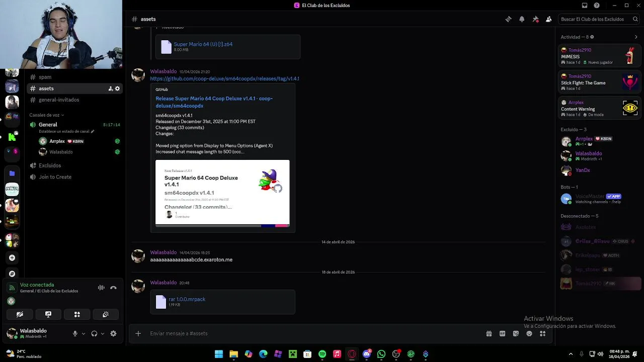The image size is (644, 362).
Task: Mute the microphone
Action: click(x=75, y=333)
